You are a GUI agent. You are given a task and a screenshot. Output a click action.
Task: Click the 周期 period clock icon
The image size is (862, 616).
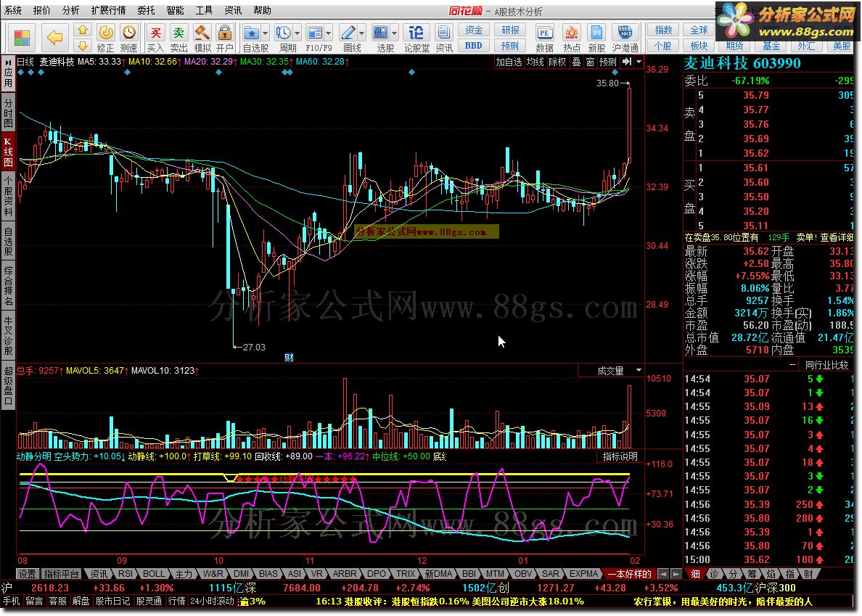[x=284, y=33]
